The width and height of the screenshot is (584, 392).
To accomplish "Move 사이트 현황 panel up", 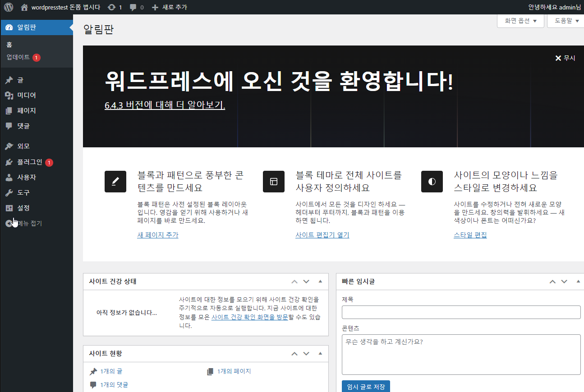I will pyautogui.click(x=294, y=354).
